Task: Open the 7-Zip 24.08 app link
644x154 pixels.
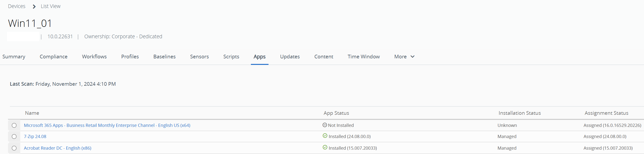Action: tap(35, 136)
